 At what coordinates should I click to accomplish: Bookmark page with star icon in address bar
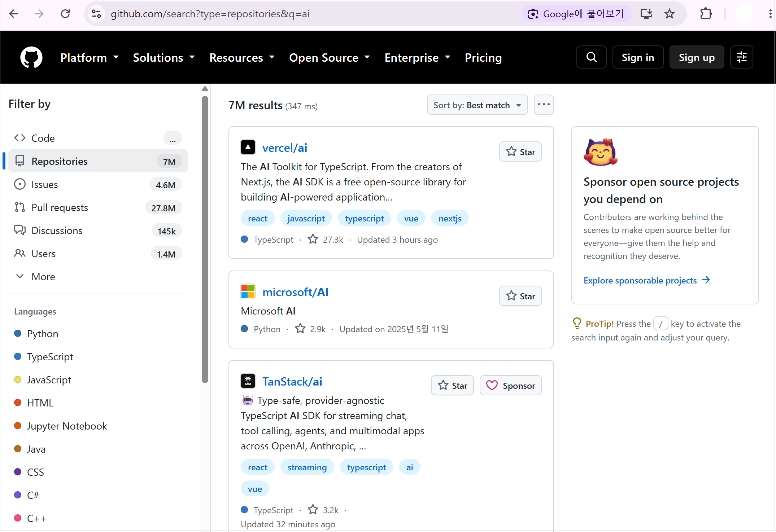pyautogui.click(x=670, y=14)
